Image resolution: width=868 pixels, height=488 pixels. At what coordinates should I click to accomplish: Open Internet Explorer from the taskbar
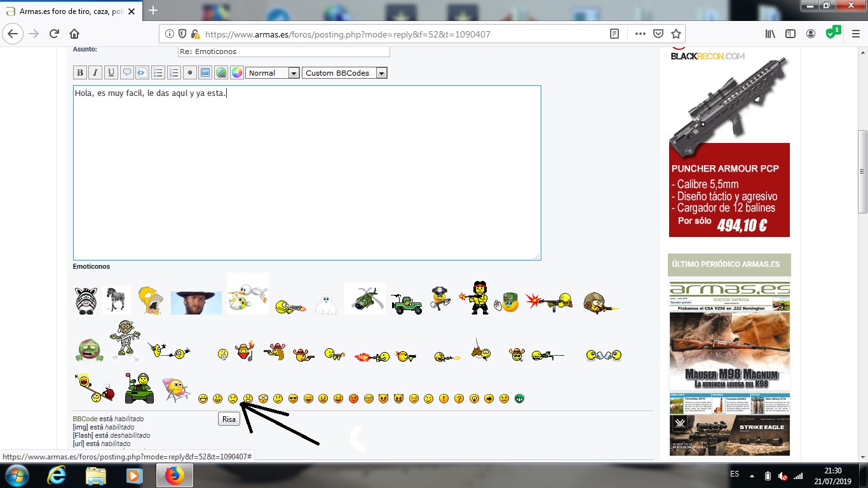[57, 475]
